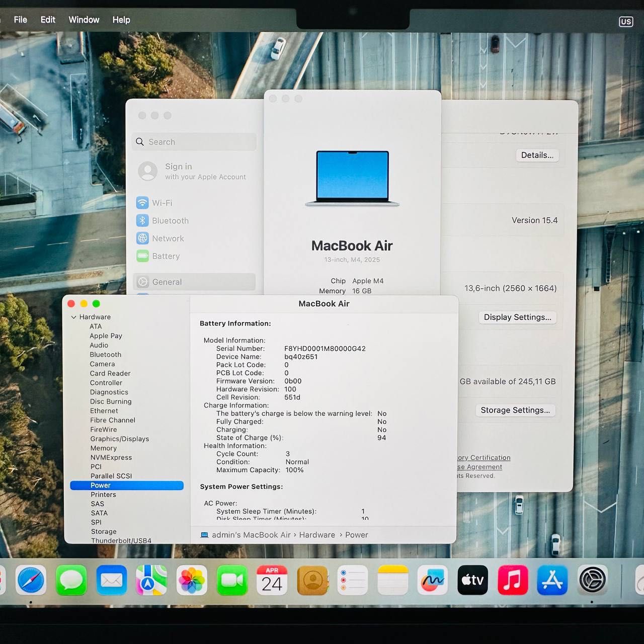Select SPI in Hardware list

(x=96, y=522)
